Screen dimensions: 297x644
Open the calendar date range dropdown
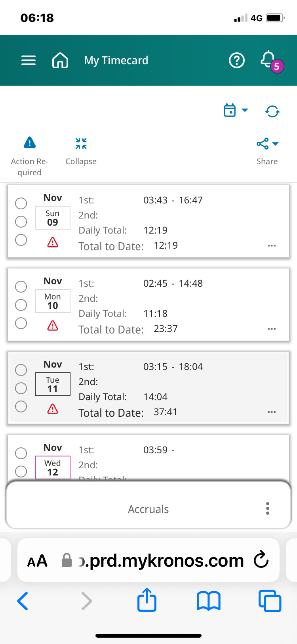click(x=236, y=110)
